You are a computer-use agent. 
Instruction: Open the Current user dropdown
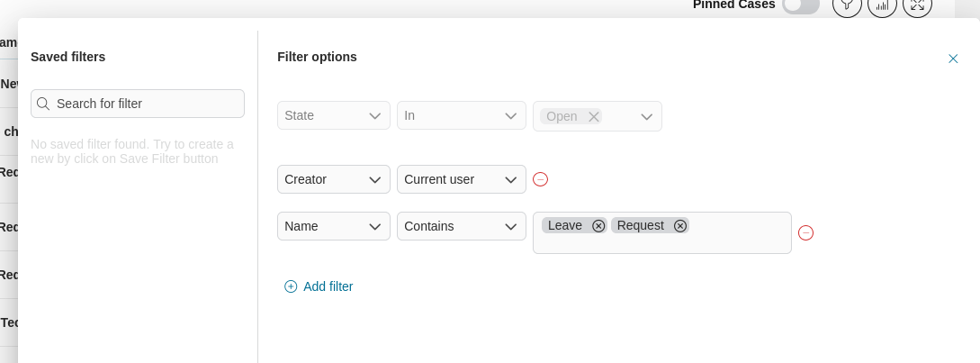pos(462,179)
